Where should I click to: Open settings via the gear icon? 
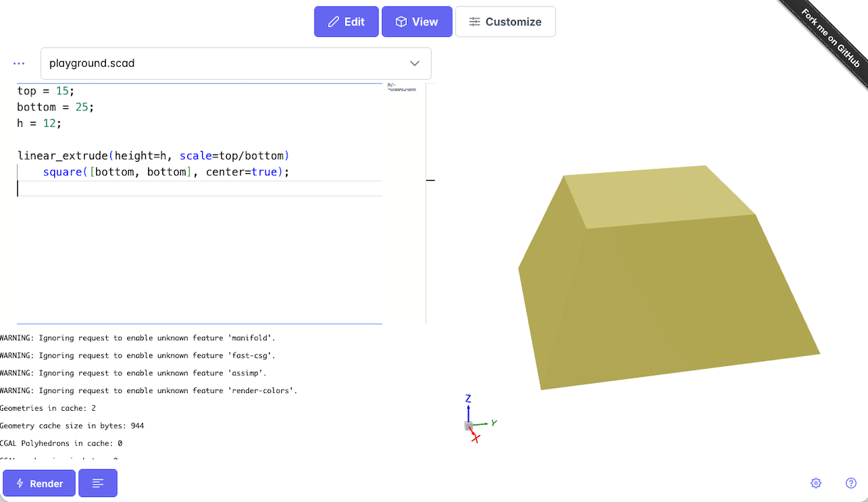pos(816,483)
